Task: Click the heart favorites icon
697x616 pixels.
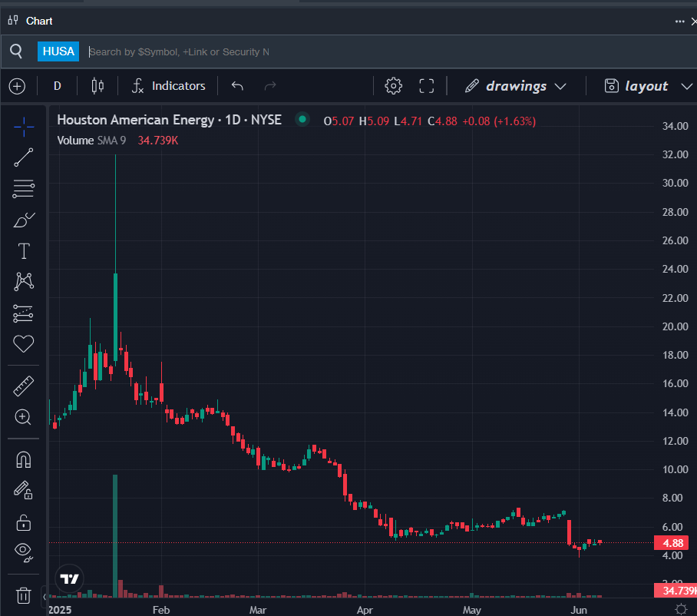Action: pyautogui.click(x=24, y=343)
